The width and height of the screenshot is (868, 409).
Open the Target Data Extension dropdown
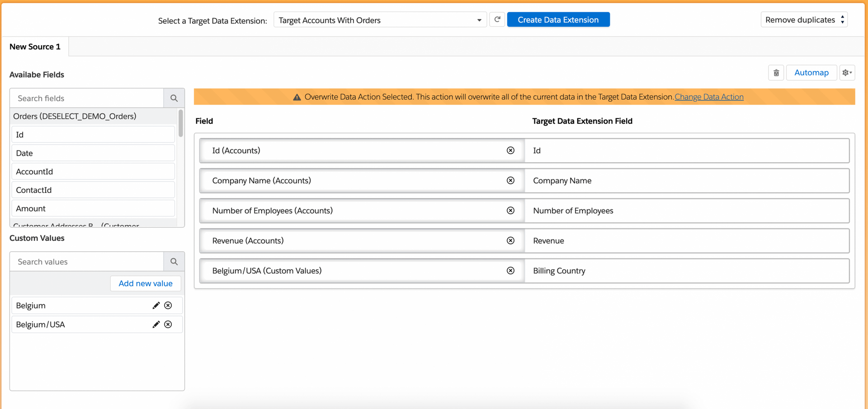pyautogui.click(x=380, y=20)
